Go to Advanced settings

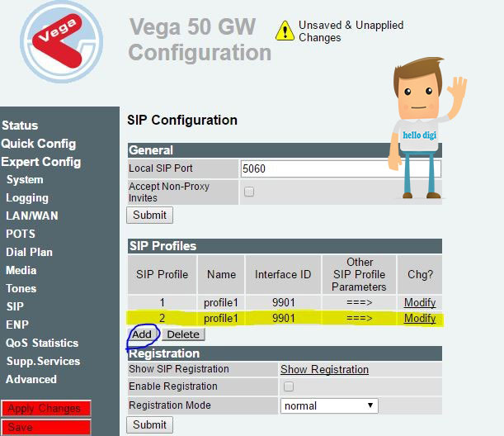tap(31, 379)
